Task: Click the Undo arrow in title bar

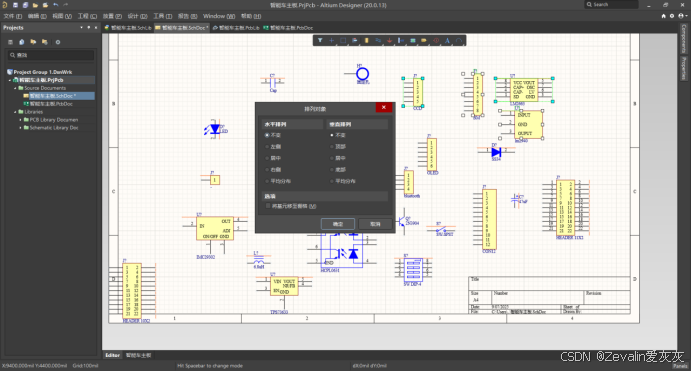Action: 56,5
